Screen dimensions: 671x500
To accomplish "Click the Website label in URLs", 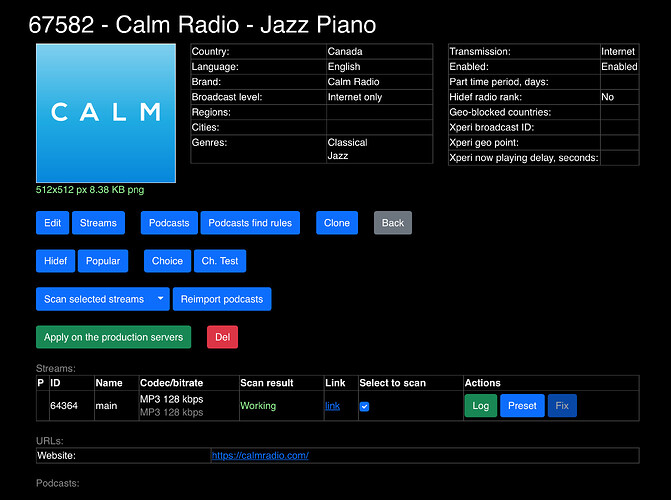I will coord(56,455).
